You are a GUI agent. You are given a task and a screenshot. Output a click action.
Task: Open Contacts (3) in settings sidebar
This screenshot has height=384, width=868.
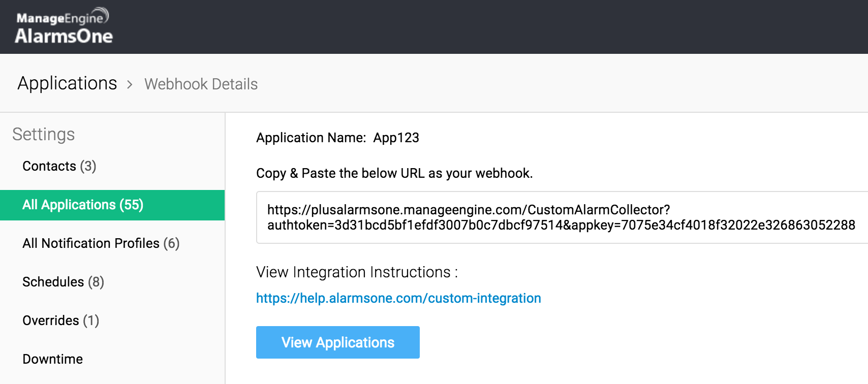pyautogui.click(x=59, y=166)
